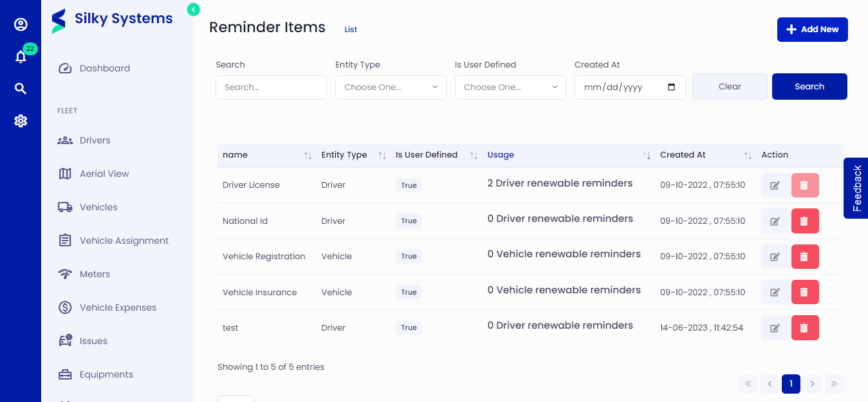Open Issues using the flag icon
Screen dimensions: 868x402
coord(65,340)
